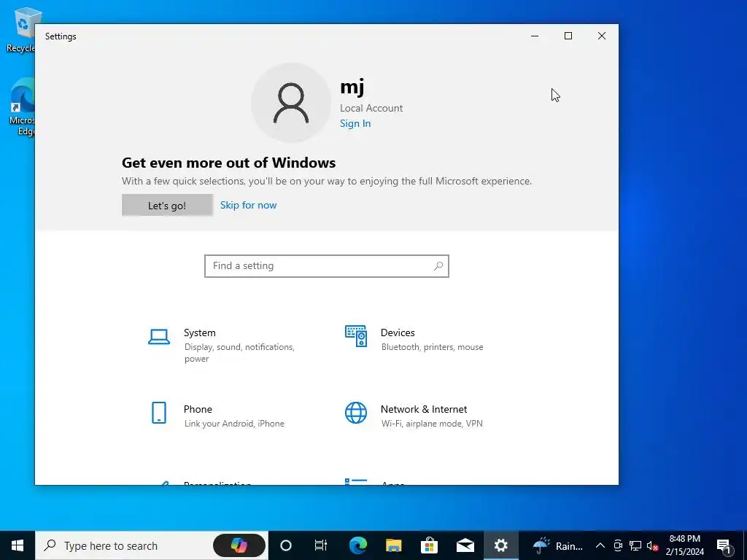Open the Network & Internet globe icon
Viewport: 747px width, 560px height.
(x=356, y=413)
